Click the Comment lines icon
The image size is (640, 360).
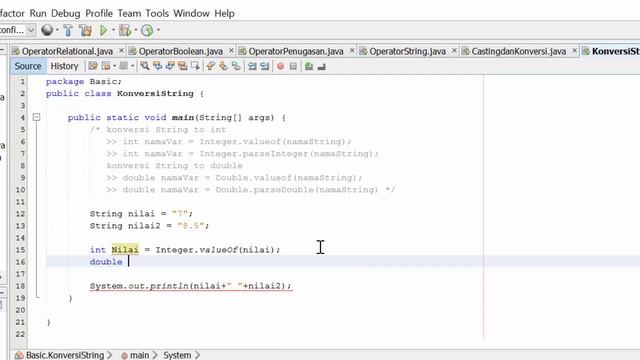pyautogui.click(x=309, y=66)
